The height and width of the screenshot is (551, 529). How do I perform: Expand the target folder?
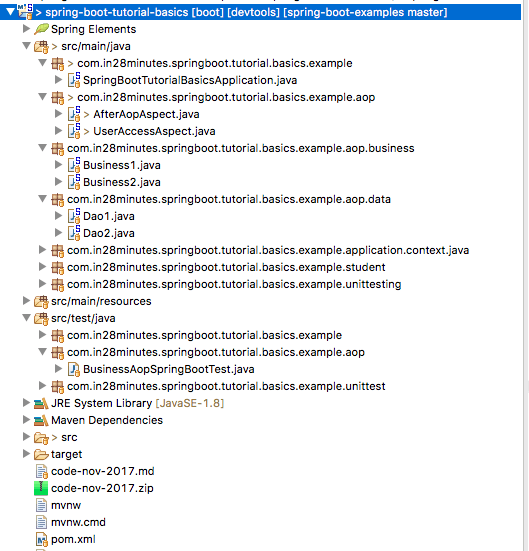click(26, 453)
